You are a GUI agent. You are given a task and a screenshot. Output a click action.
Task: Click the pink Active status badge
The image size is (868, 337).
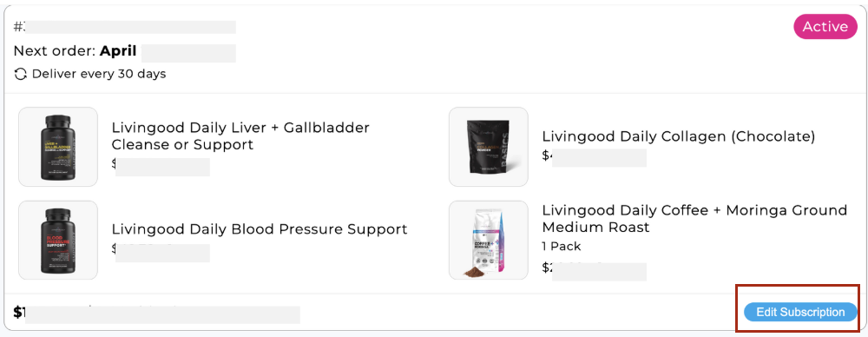pyautogui.click(x=825, y=27)
